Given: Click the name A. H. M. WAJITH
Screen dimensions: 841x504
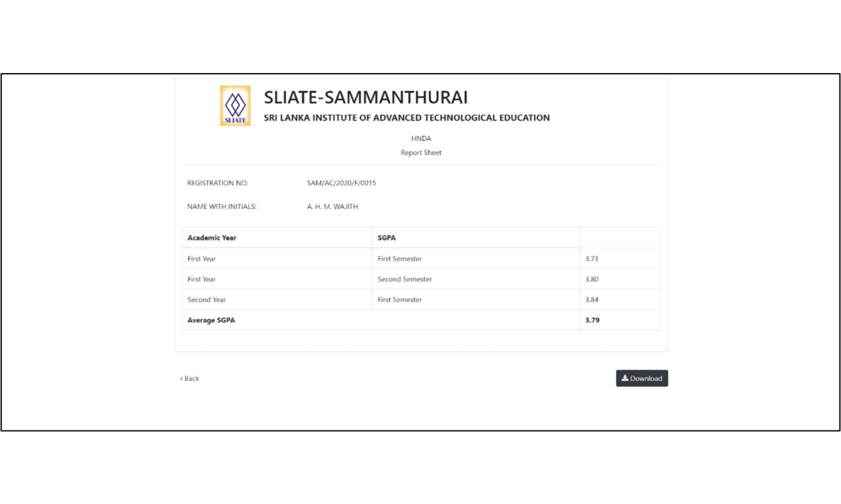Looking at the screenshot, I should click(332, 207).
